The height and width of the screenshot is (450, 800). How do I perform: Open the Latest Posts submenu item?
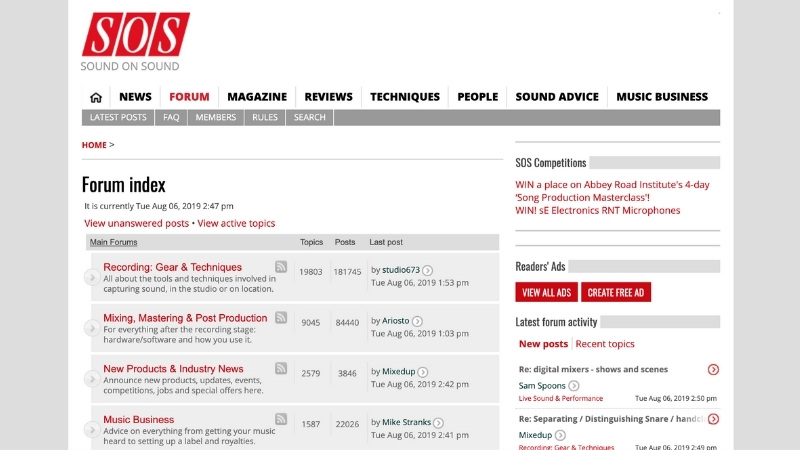(x=118, y=117)
